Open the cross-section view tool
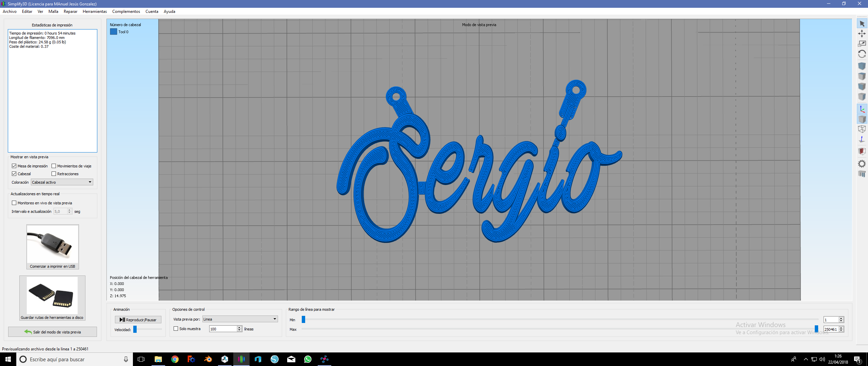 coord(862,151)
